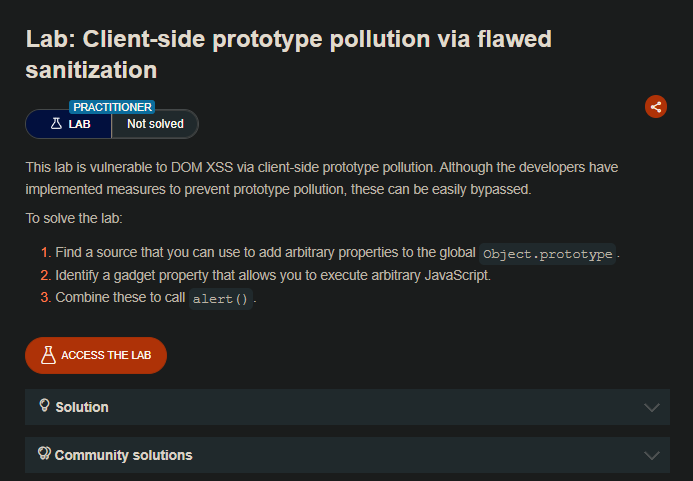The width and height of the screenshot is (693, 481).
Task: Click the orange share icon
Action: [656, 107]
